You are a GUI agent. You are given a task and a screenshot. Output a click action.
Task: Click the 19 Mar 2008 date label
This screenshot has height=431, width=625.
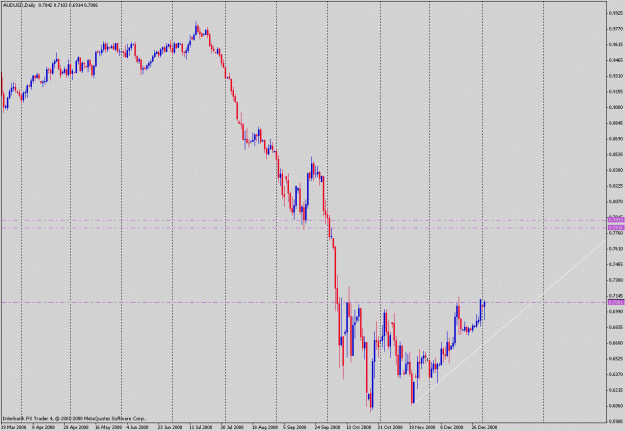pyautogui.click(x=12, y=427)
